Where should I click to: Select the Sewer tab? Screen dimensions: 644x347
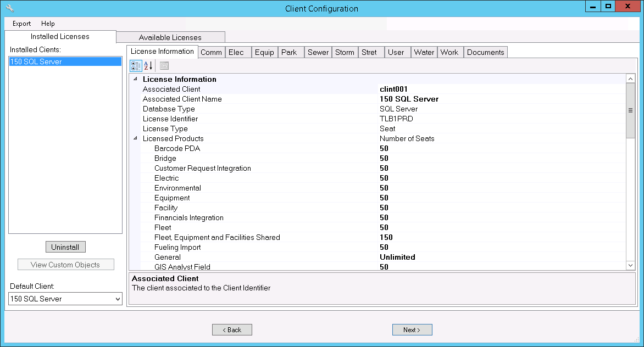(x=318, y=52)
